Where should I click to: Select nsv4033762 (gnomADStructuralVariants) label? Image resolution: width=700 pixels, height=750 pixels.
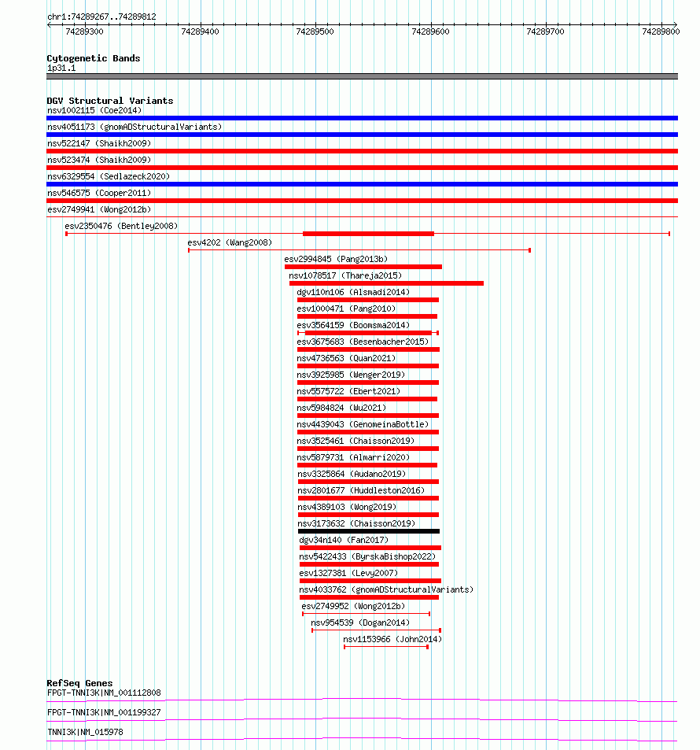point(386,589)
